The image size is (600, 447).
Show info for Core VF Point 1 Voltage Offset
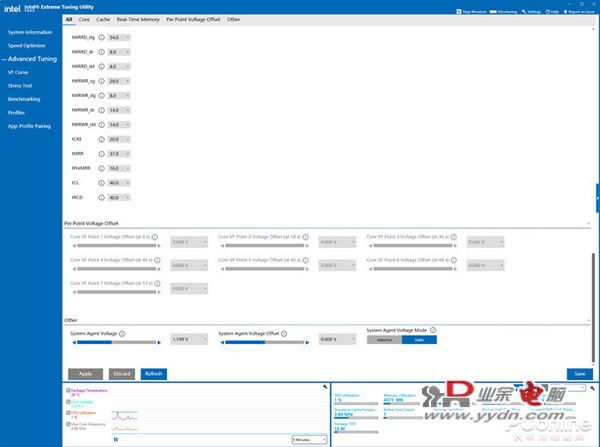point(155,237)
